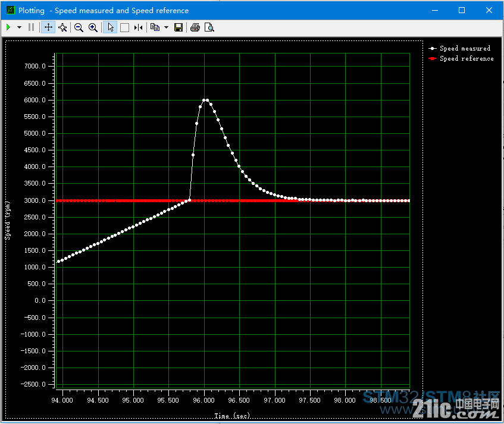Image resolution: width=504 pixels, height=424 pixels.
Task: Click the 94.000 x-axis label
Action: click(x=62, y=400)
